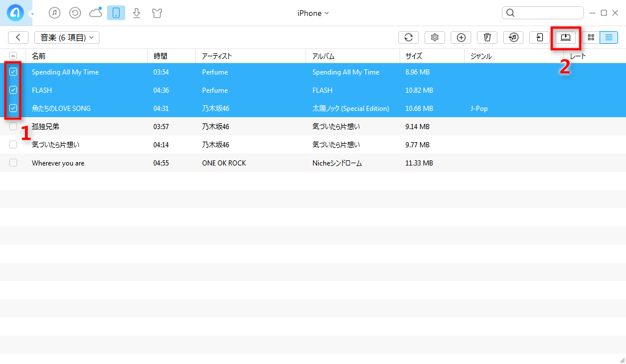Open the media download icon
This screenshot has width=626, height=364.
click(137, 13)
